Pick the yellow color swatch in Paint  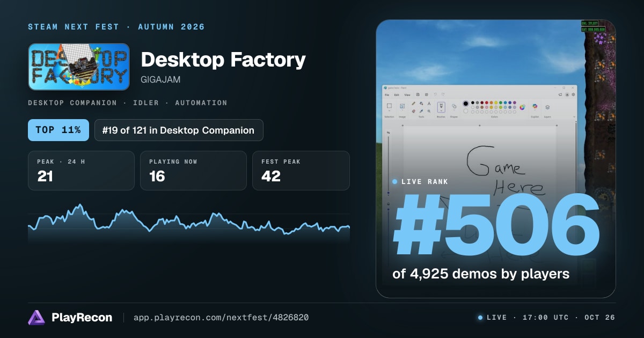496,102
